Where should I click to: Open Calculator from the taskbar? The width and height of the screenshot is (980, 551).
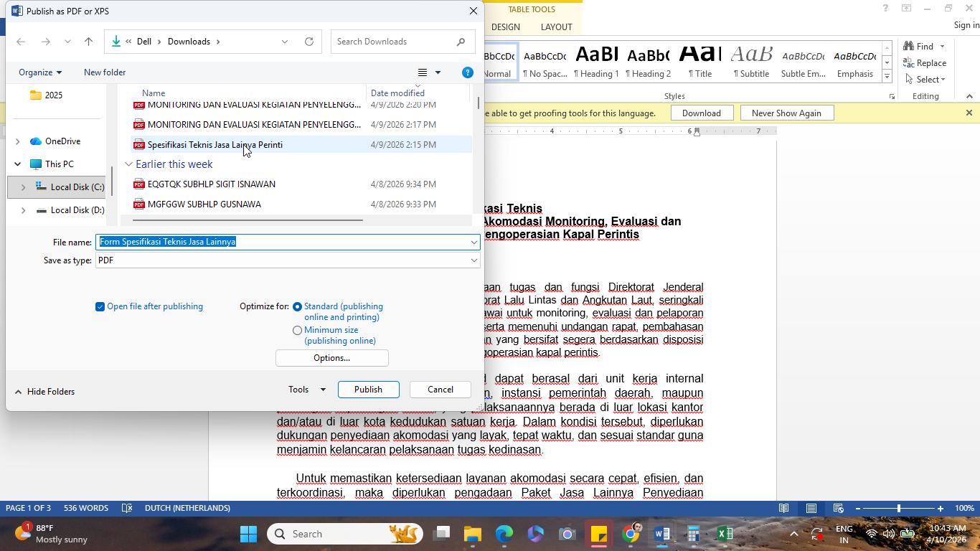[x=694, y=534]
